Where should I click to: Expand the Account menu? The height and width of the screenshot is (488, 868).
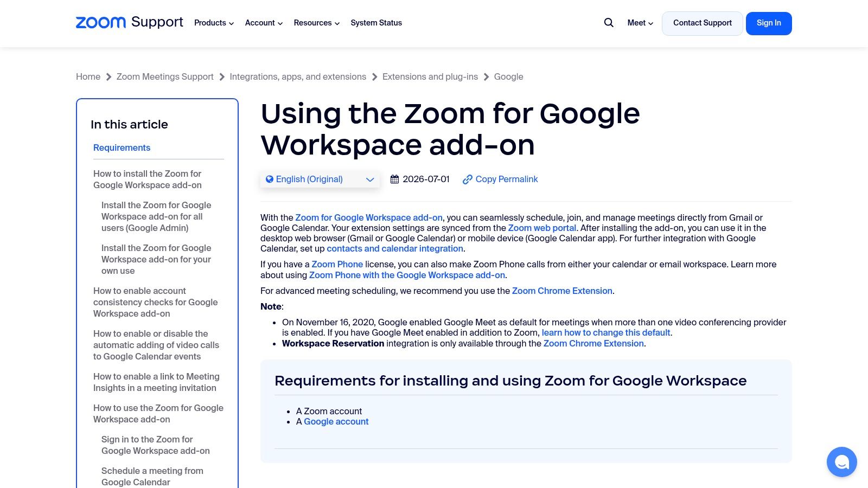pos(264,23)
